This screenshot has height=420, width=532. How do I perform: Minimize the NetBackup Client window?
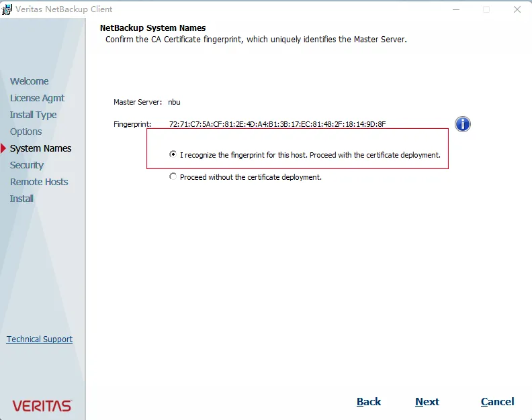[x=456, y=9]
